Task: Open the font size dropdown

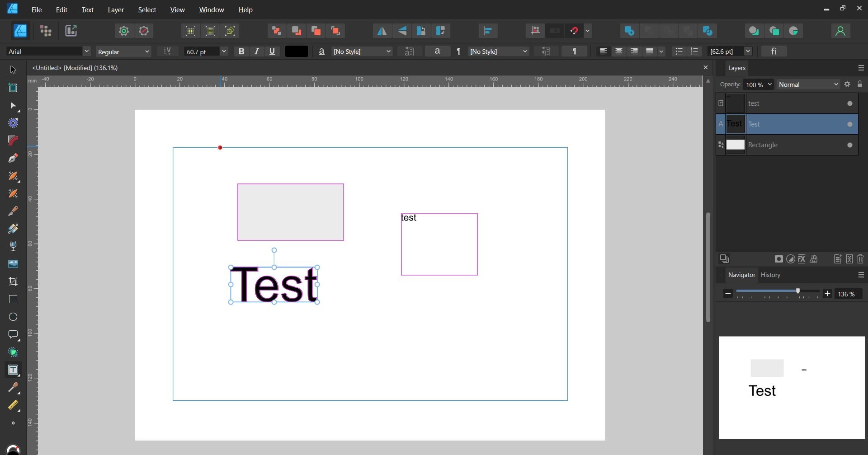Action: click(x=223, y=52)
